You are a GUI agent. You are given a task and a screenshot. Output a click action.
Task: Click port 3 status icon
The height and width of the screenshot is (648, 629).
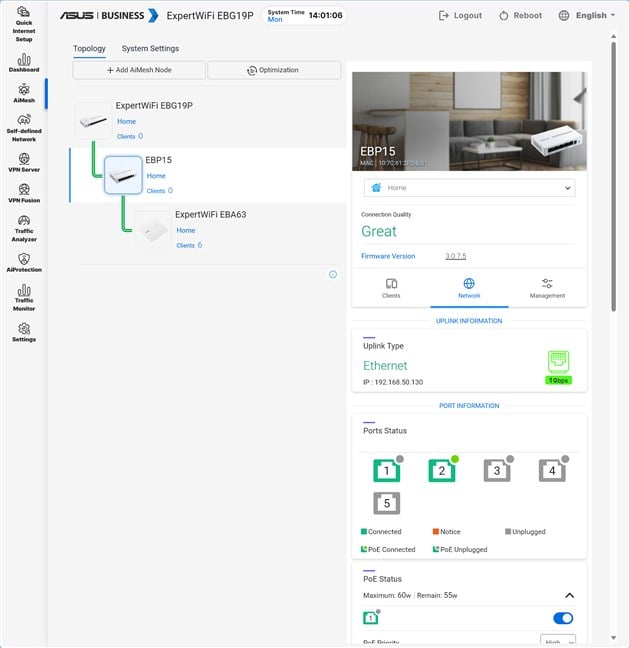pos(498,469)
